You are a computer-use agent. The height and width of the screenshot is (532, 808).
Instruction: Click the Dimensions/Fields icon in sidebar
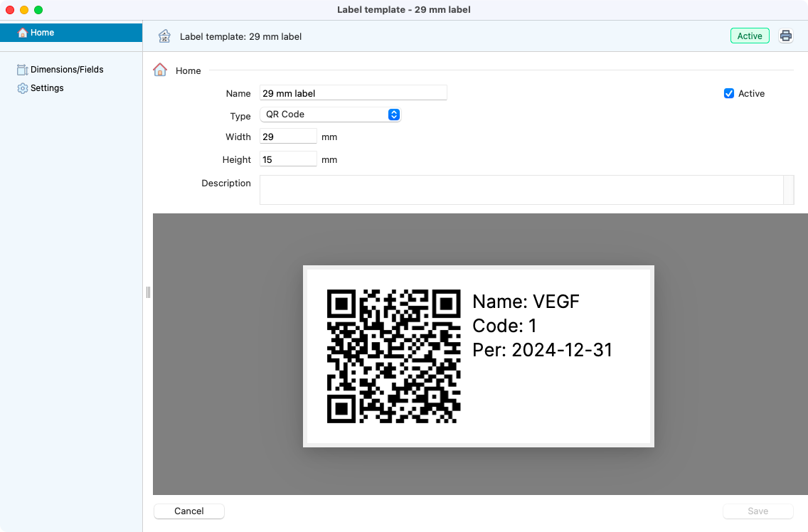pos(22,70)
